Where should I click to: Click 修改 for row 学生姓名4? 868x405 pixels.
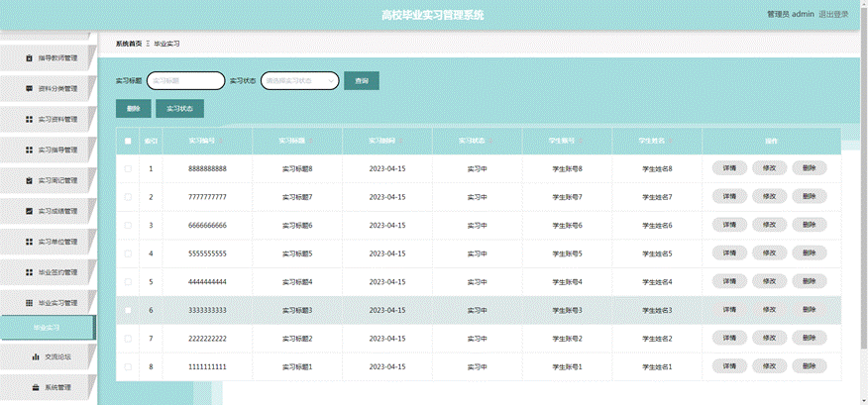770,281
